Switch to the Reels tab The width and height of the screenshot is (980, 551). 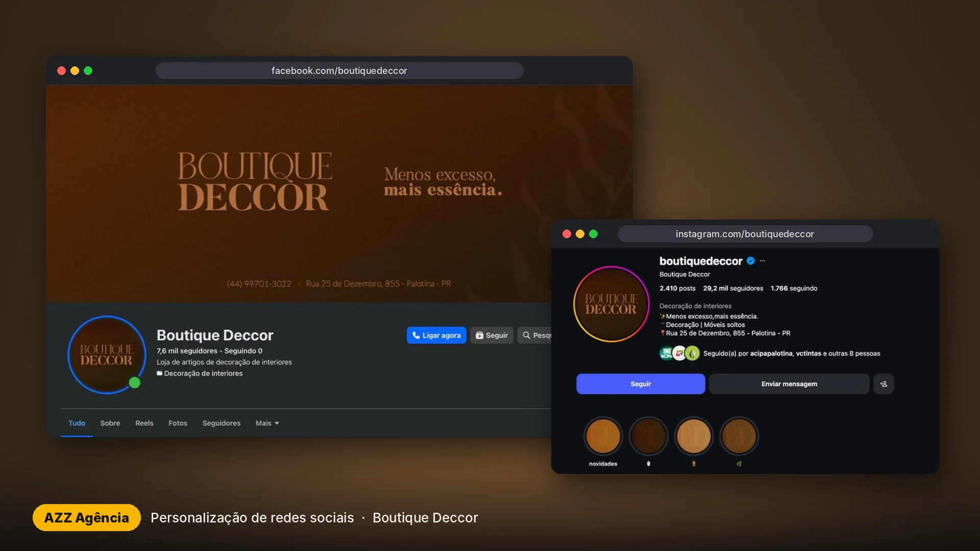coord(144,423)
